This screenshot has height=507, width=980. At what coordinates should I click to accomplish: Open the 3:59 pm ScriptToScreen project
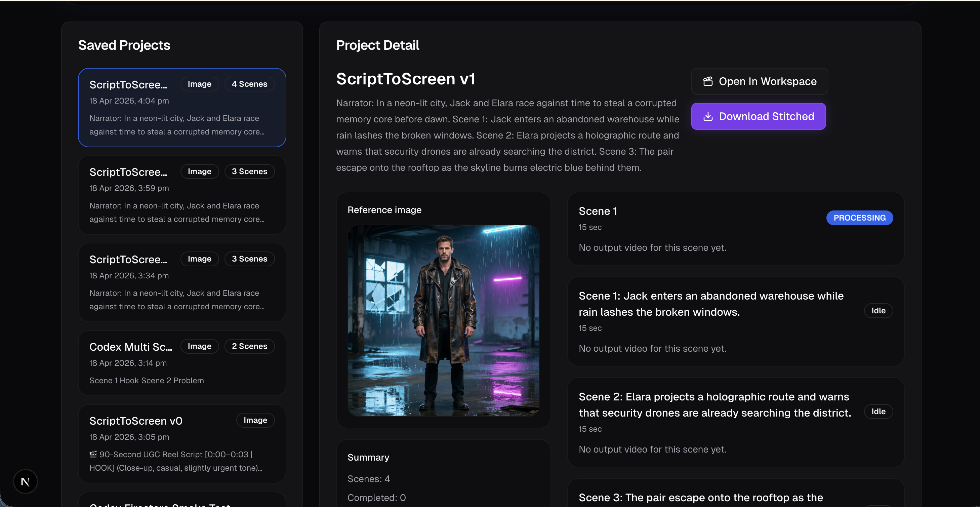click(x=182, y=195)
